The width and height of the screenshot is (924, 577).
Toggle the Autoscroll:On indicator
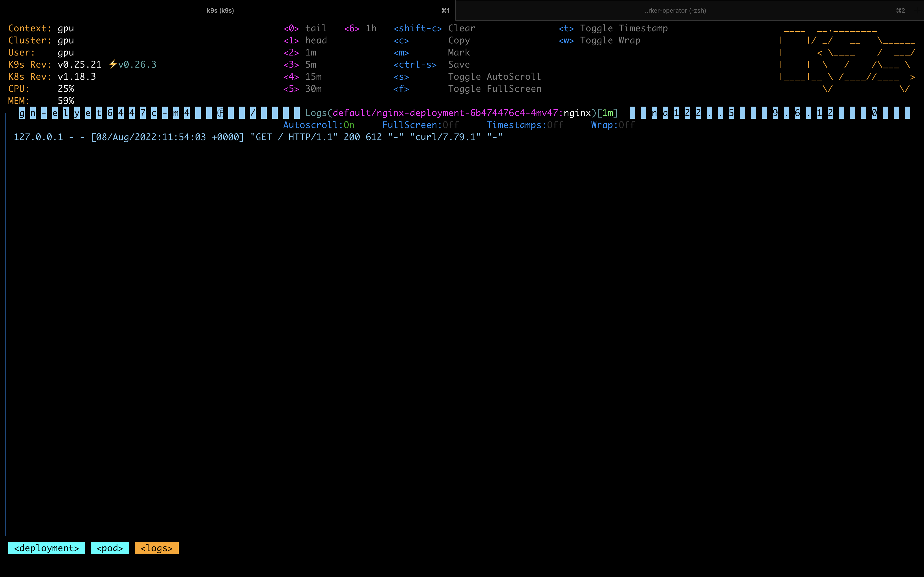click(x=319, y=125)
